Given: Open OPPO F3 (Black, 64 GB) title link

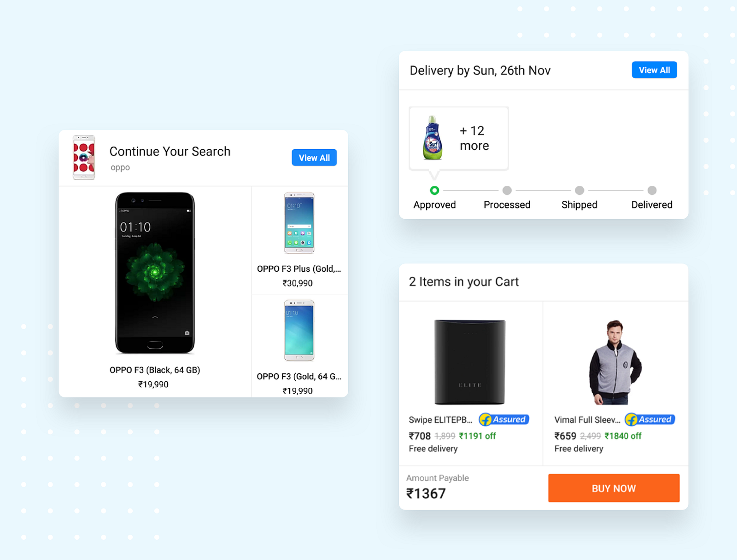Looking at the screenshot, I should click(155, 370).
